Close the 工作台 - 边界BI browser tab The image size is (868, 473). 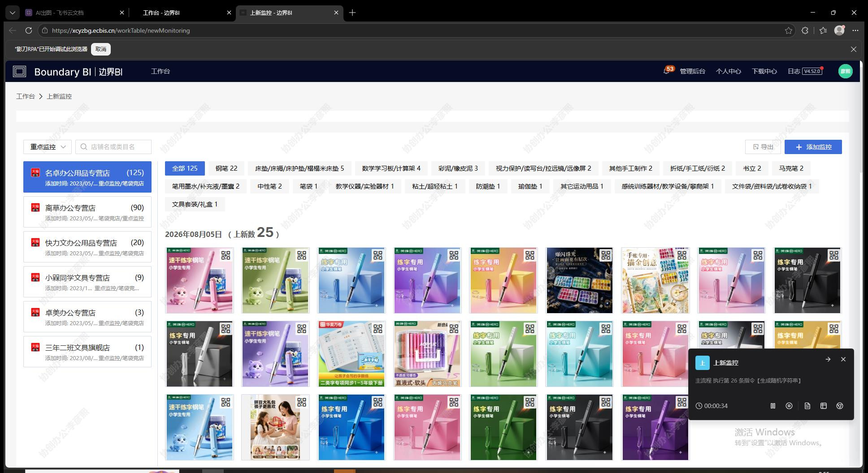pyautogui.click(x=229, y=13)
